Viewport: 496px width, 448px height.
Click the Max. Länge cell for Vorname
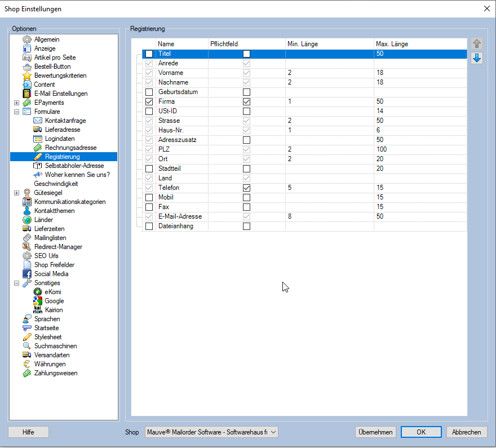pos(419,73)
